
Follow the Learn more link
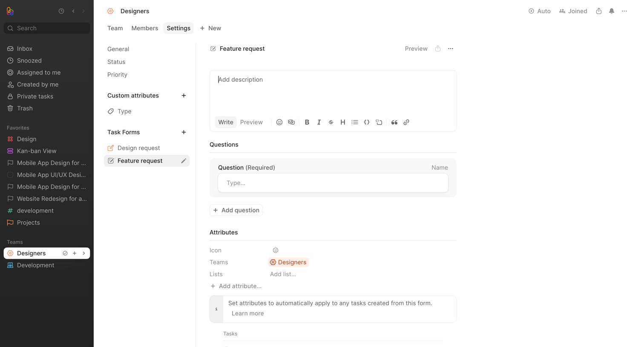pos(248,313)
